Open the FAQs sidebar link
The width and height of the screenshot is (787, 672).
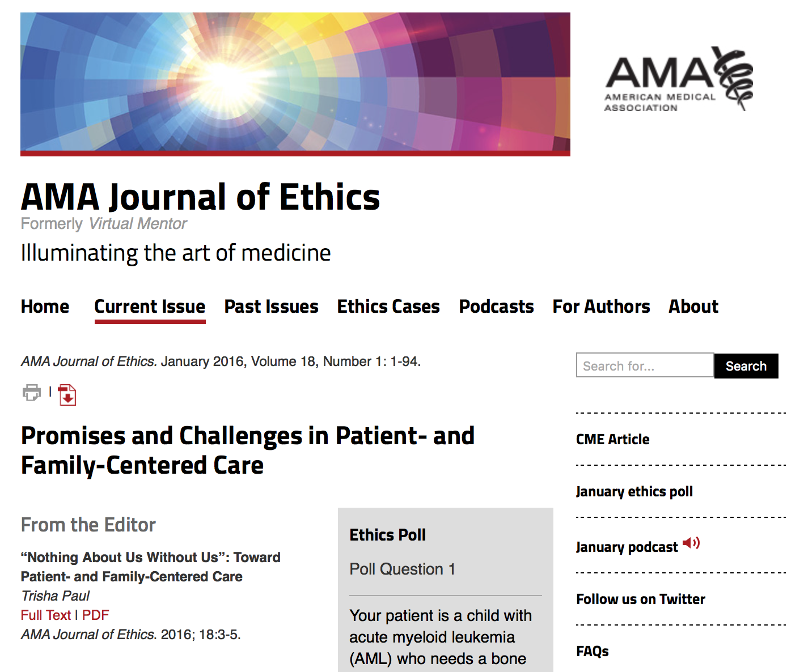[592, 651]
